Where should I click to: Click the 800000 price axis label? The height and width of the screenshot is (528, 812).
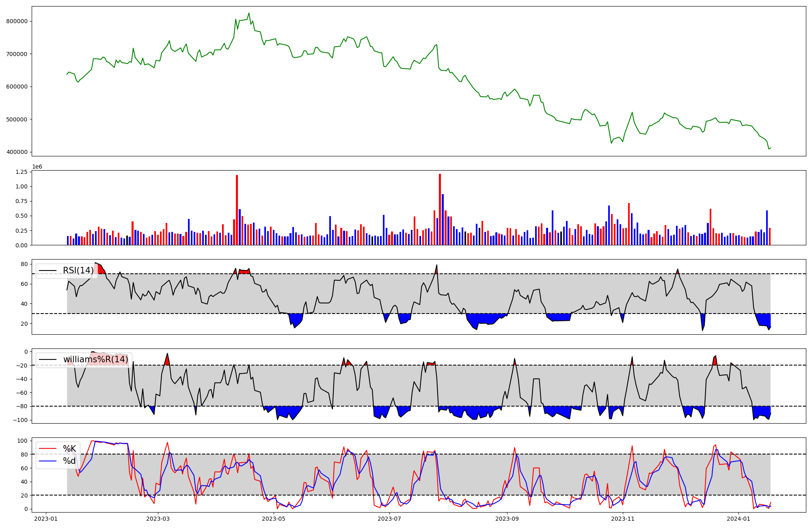(17, 21)
